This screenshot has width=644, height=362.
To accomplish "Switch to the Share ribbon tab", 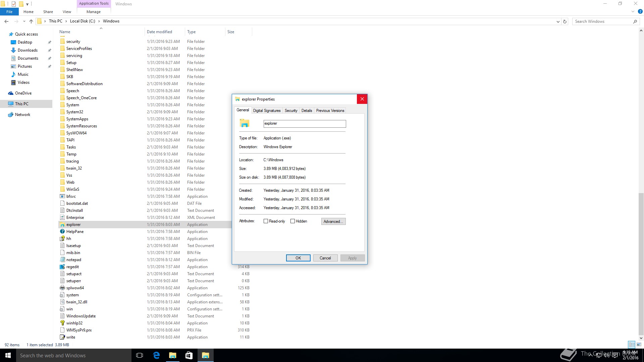I will click(x=48, y=12).
